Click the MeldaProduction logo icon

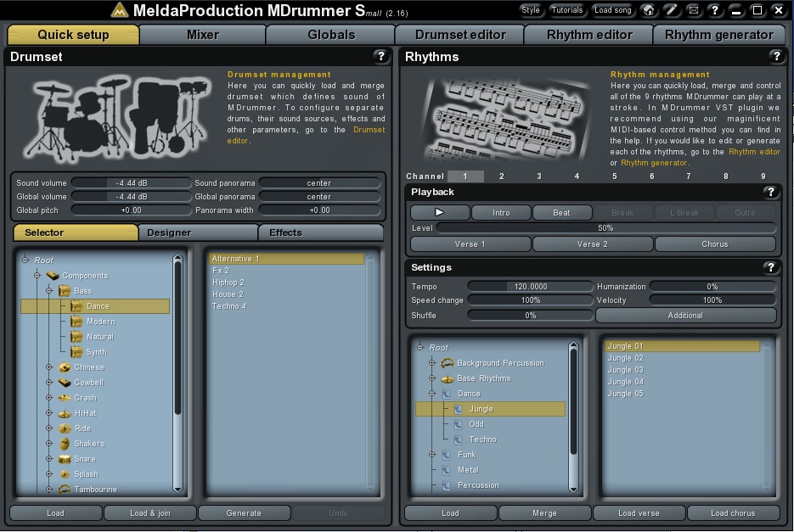(120, 10)
